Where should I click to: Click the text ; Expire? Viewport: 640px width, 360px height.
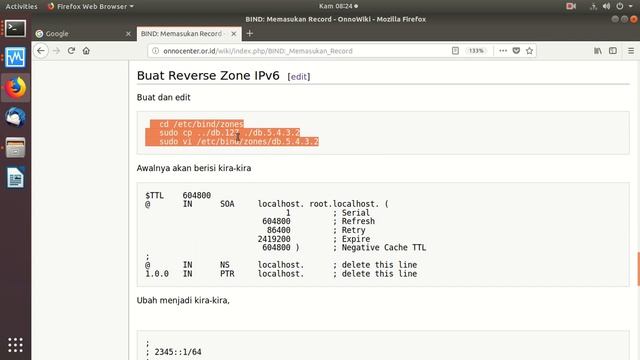click(351, 239)
